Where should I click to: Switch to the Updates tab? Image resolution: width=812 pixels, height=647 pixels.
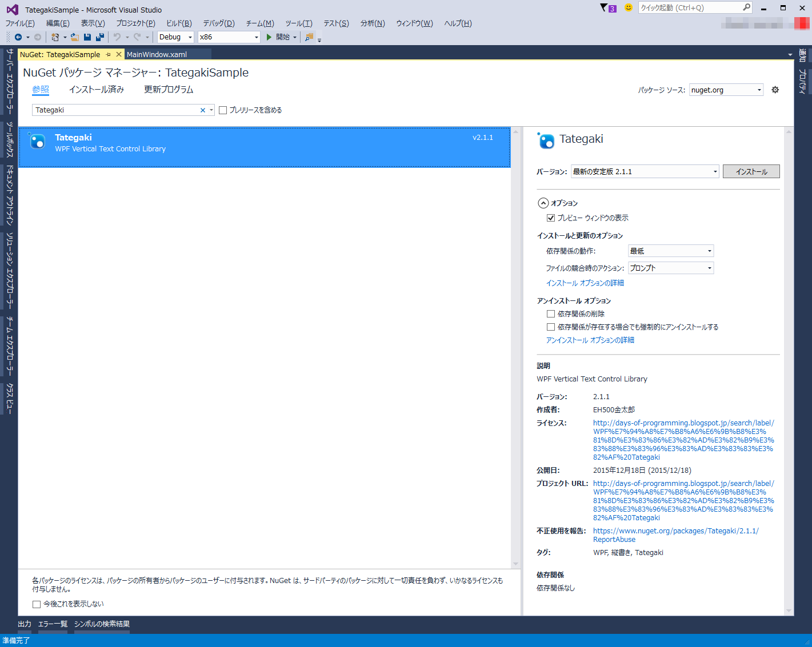(x=169, y=90)
